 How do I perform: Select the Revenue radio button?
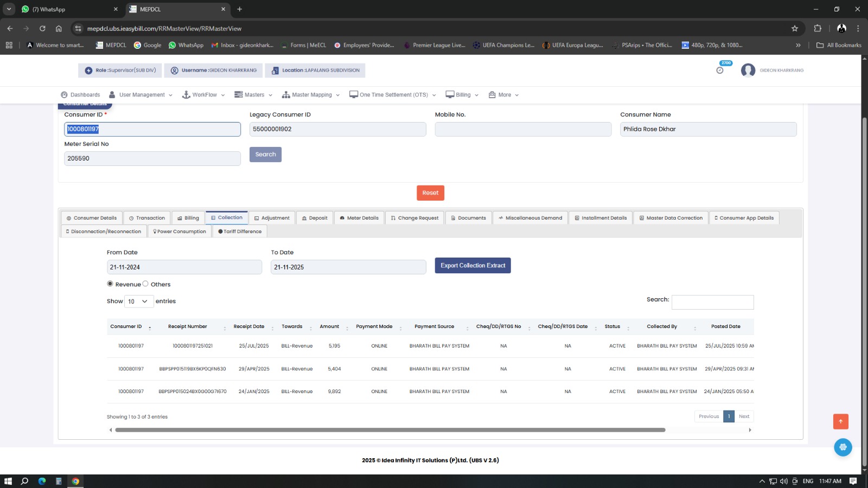pyautogui.click(x=110, y=284)
